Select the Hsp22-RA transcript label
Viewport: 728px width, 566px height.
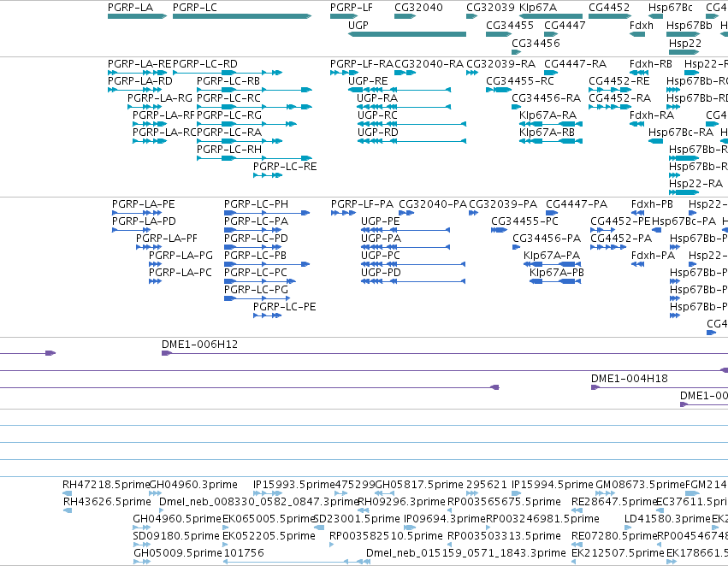(x=695, y=184)
